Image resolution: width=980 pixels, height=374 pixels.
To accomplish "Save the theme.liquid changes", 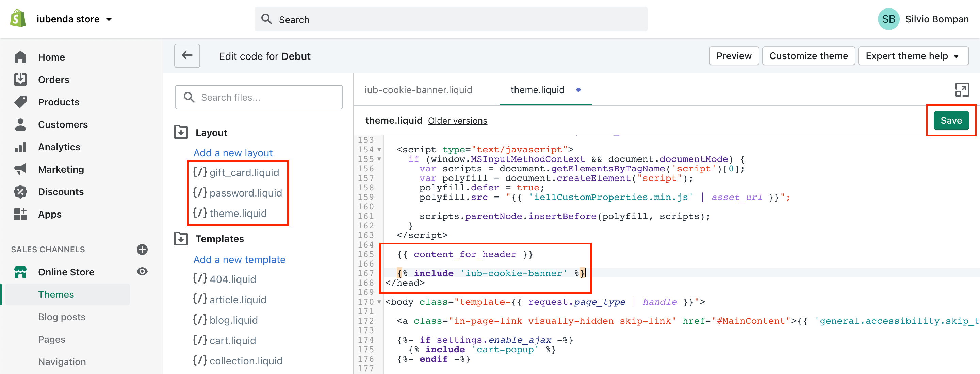I will pos(951,120).
